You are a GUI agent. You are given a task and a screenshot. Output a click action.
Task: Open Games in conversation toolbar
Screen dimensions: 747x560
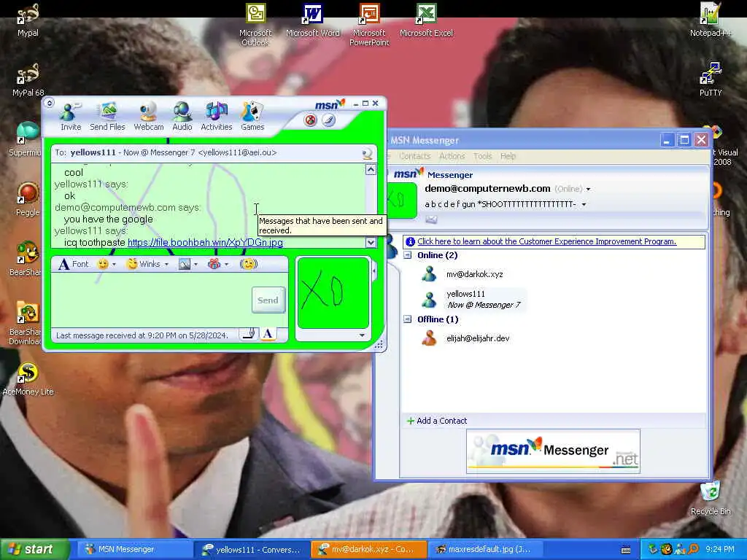coord(252,116)
